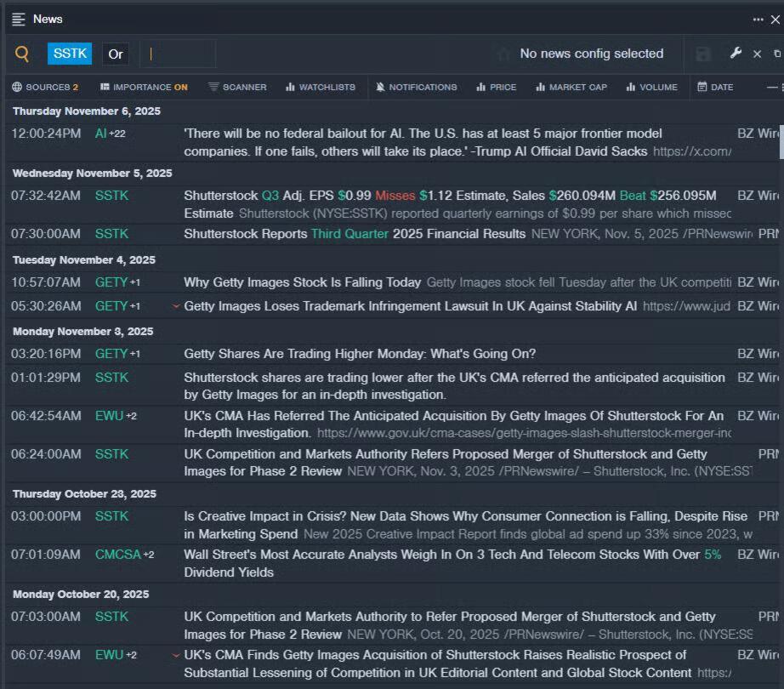Image resolution: width=784 pixels, height=689 pixels.
Task: Open the wrench settings icon
Action: [x=736, y=54]
